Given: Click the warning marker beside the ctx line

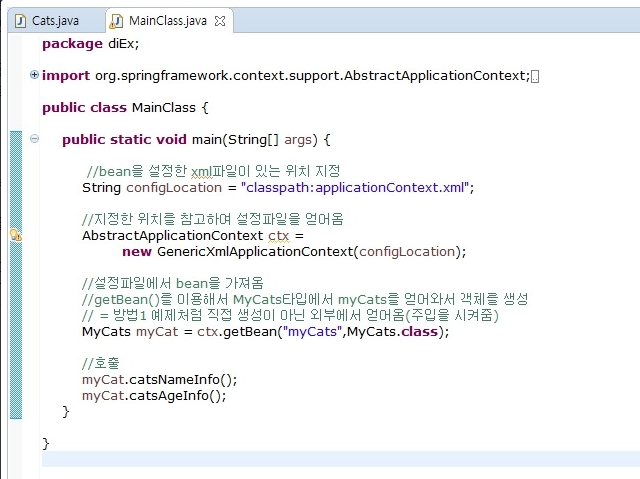Looking at the screenshot, I should (16, 235).
